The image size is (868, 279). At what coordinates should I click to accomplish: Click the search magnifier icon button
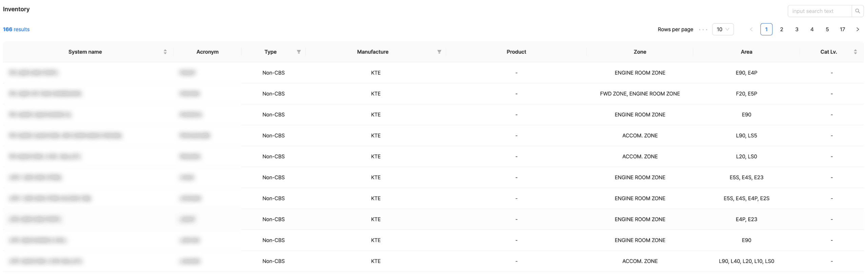857,11
